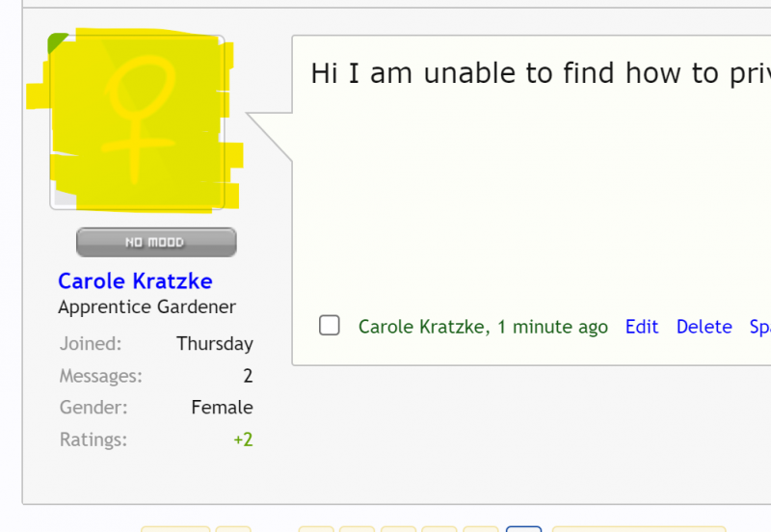This screenshot has height=532, width=771.
Task: Click the Apprentice Gardener user title
Action: [x=146, y=307]
